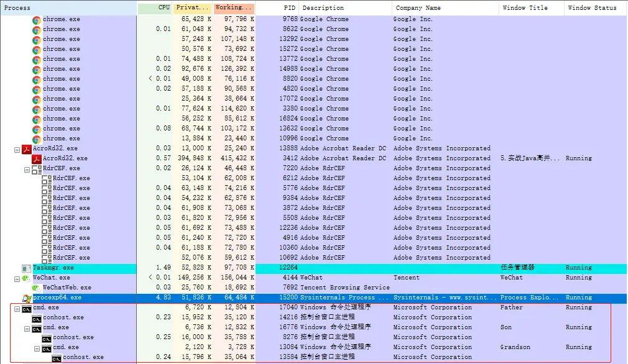Click the Grandson cmd.exe console icon
Screen dimensions: 628x364
[x=47, y=349]
